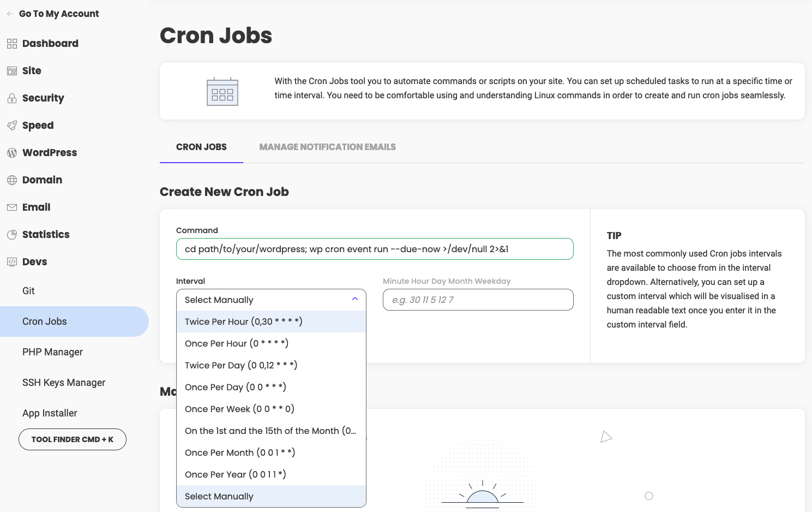Collapse the Devs section in sidebar
The width and height of the screenshot is (812, 512).
pyautogui.click(x=34, y=262)
